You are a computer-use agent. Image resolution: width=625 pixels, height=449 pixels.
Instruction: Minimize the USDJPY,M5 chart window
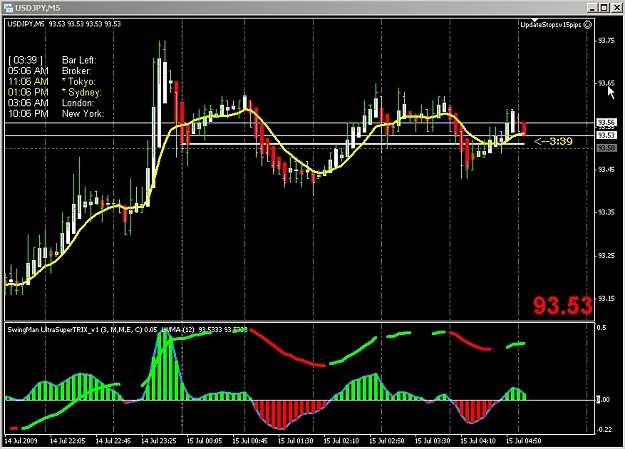592,8
